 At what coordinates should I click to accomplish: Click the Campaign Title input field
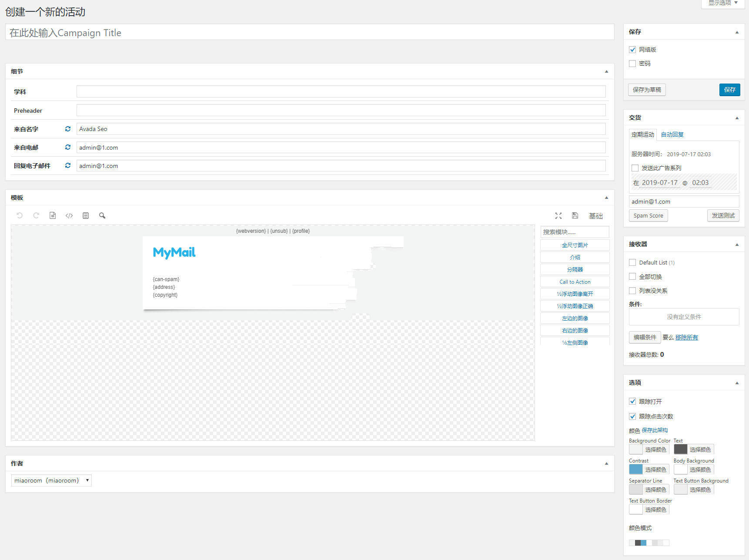coord(310,33)
